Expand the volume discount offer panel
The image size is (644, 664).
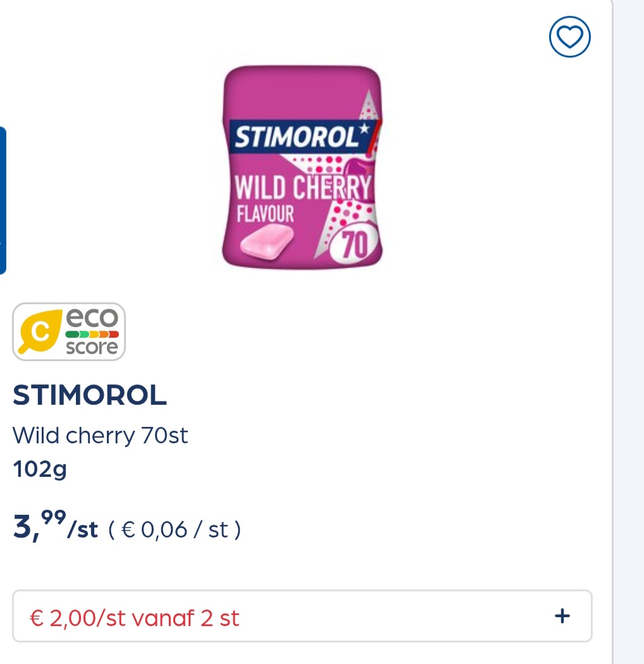tap(302, 615)
